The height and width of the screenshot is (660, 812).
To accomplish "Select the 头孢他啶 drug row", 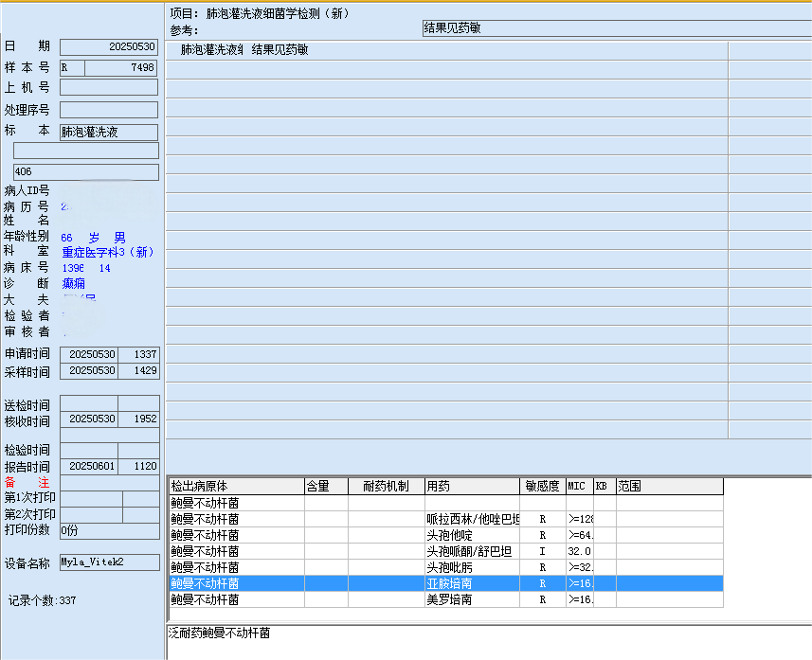I will click(472, 535).
